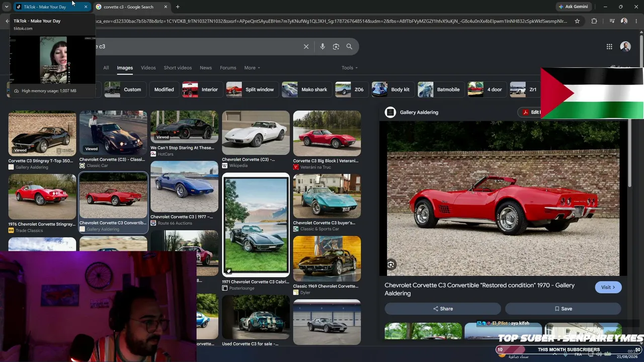Open the Classic 1969 Chevrolet Corvette thumbnail
Screen dimensions: 644x362
point(327,259)
